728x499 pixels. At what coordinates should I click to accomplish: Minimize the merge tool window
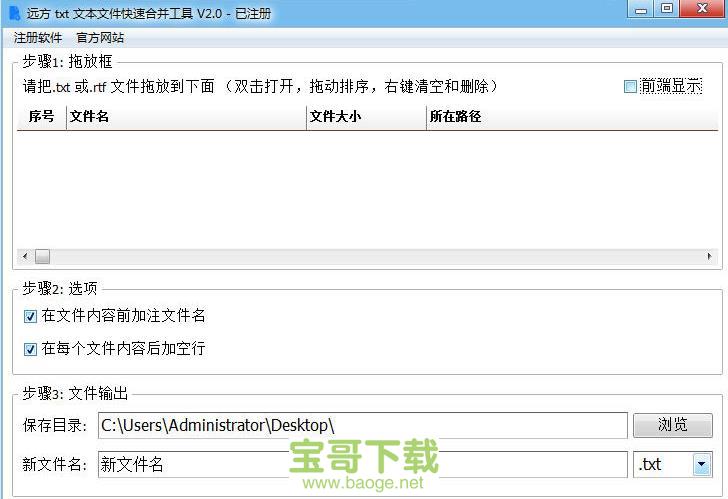point(641,9)
